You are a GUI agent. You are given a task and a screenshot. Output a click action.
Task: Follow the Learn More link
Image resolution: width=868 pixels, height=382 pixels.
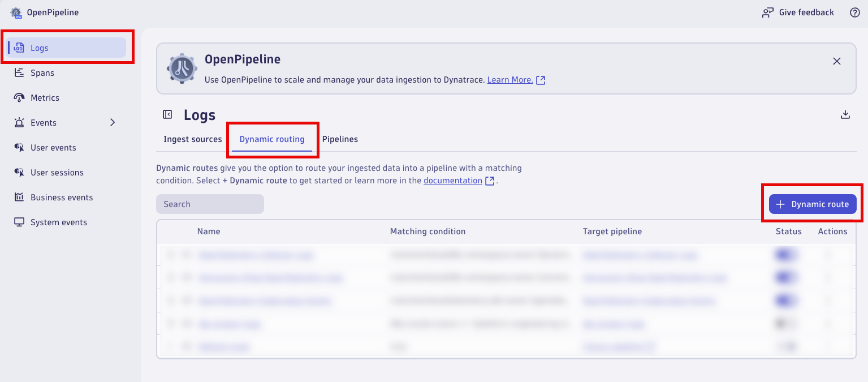pyautogui.click(x=510, y=80)
